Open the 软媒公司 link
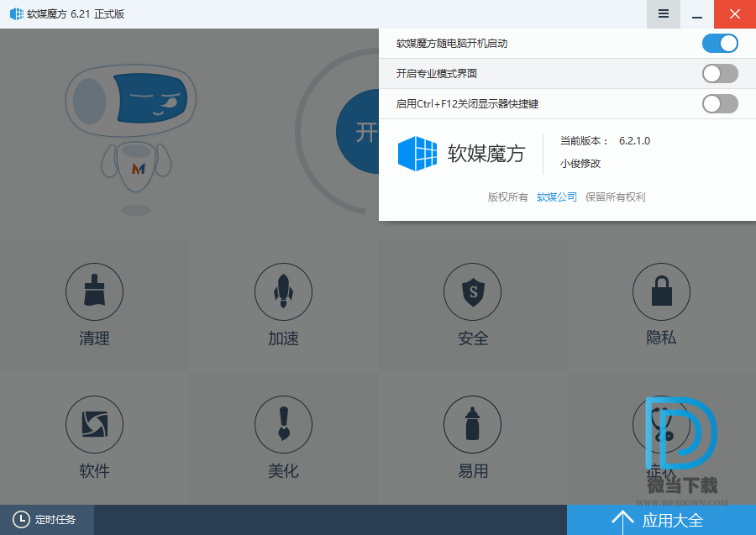 click(557, 197)
